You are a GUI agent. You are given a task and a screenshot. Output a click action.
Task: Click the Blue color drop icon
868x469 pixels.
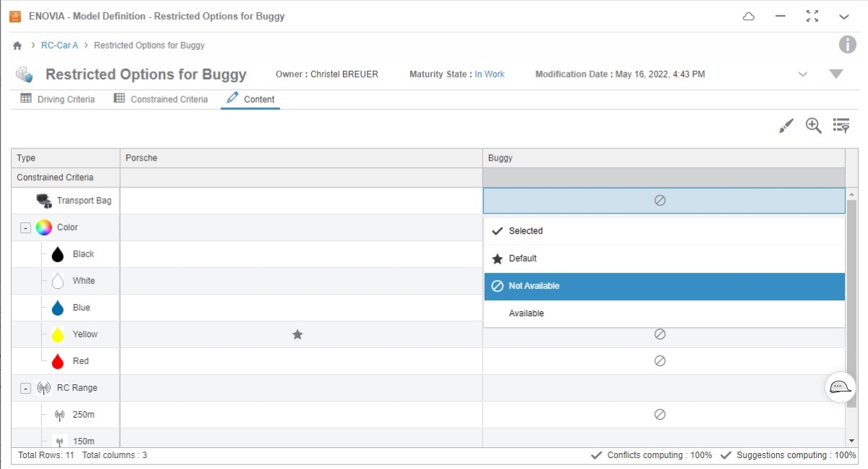58,308
